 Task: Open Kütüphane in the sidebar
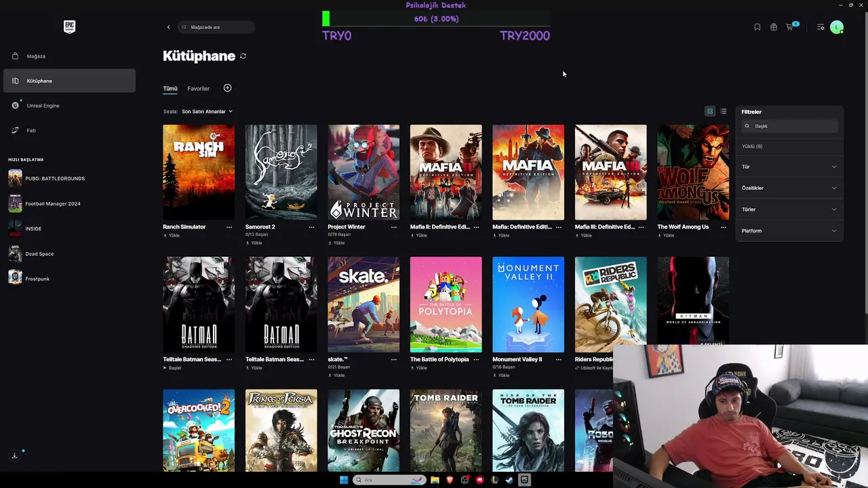pos(69,81)
